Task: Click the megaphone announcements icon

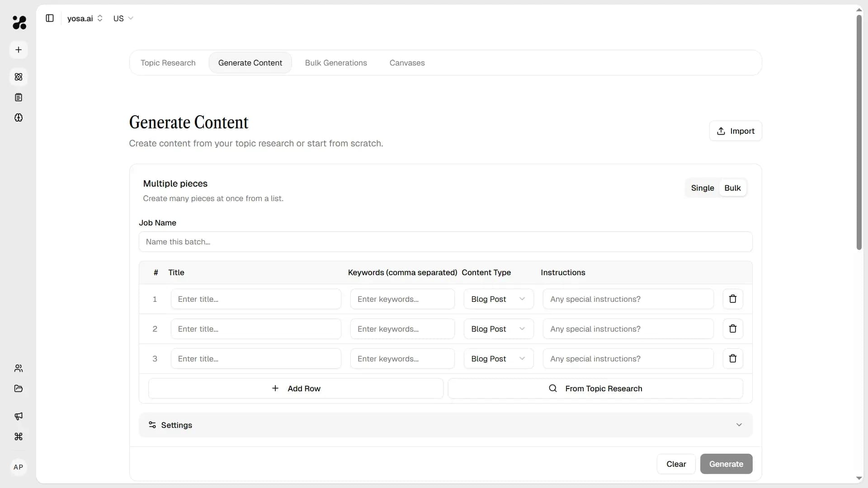Action: [x=18, y=416]
